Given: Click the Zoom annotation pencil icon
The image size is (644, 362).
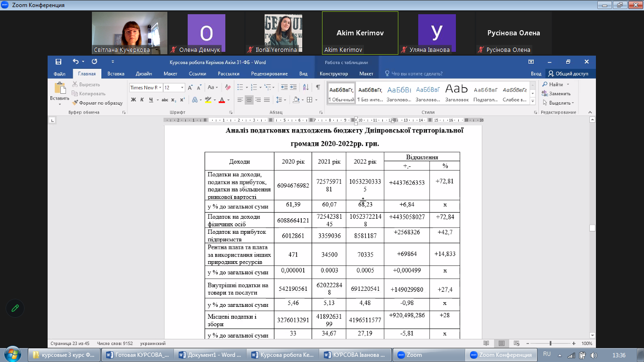Looking at the screenshot, I should click(x=15, y=308).
